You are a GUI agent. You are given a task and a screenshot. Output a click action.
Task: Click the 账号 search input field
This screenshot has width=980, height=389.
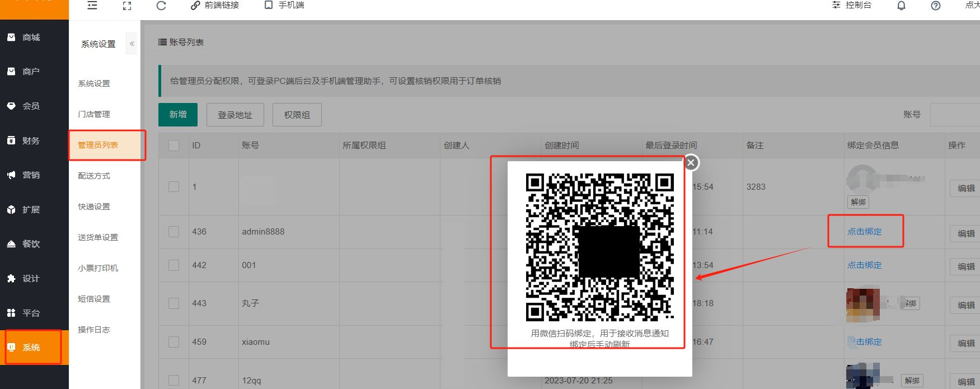pyautogui.click(x=954, y=115)
